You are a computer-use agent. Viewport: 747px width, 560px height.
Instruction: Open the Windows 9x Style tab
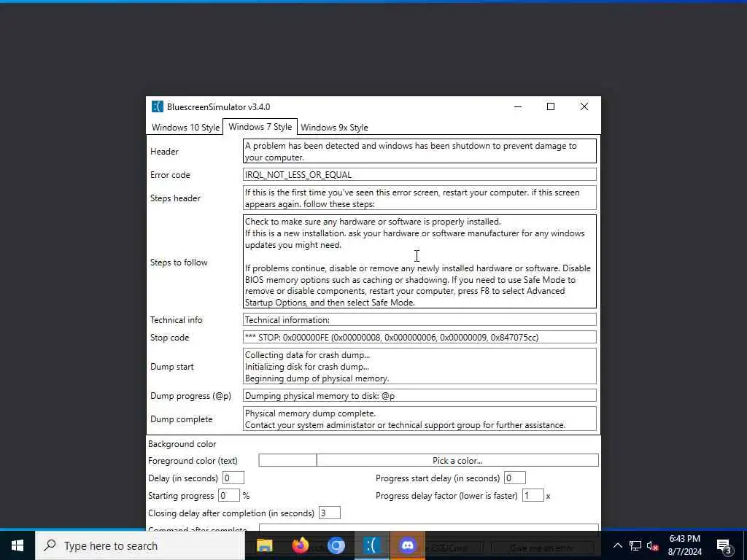click(x=334, y=127)
